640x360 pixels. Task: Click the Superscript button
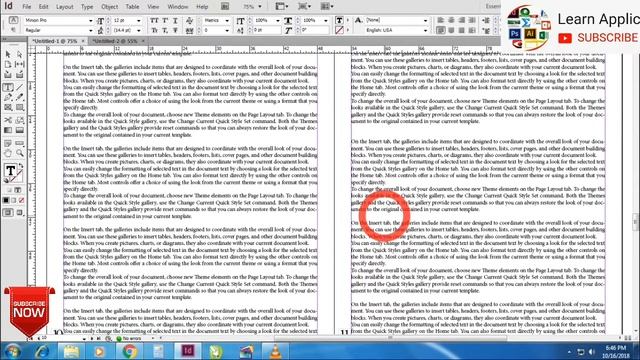coord(165,20)
